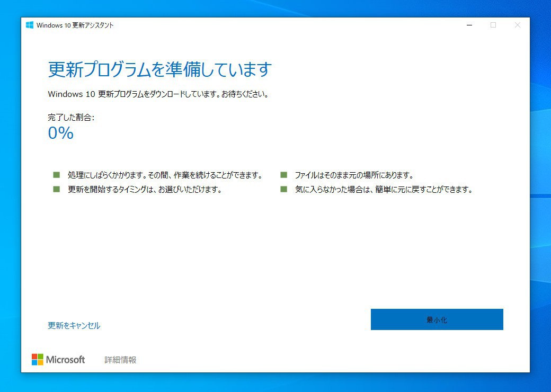Image resolution: width=551 pixels, height=392 pixels.
Task: Click the title bar text Windows 10 更新アシスタント
Action: (75, 25)
